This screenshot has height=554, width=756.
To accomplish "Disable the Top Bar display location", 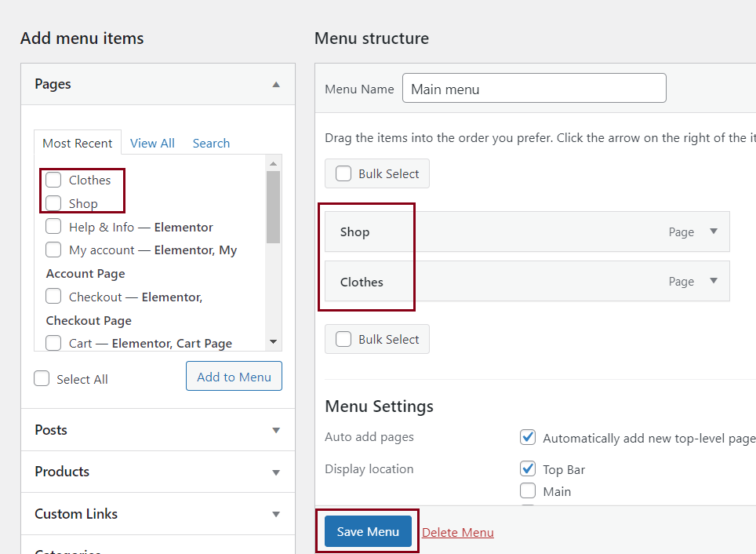I will [527, 468].
